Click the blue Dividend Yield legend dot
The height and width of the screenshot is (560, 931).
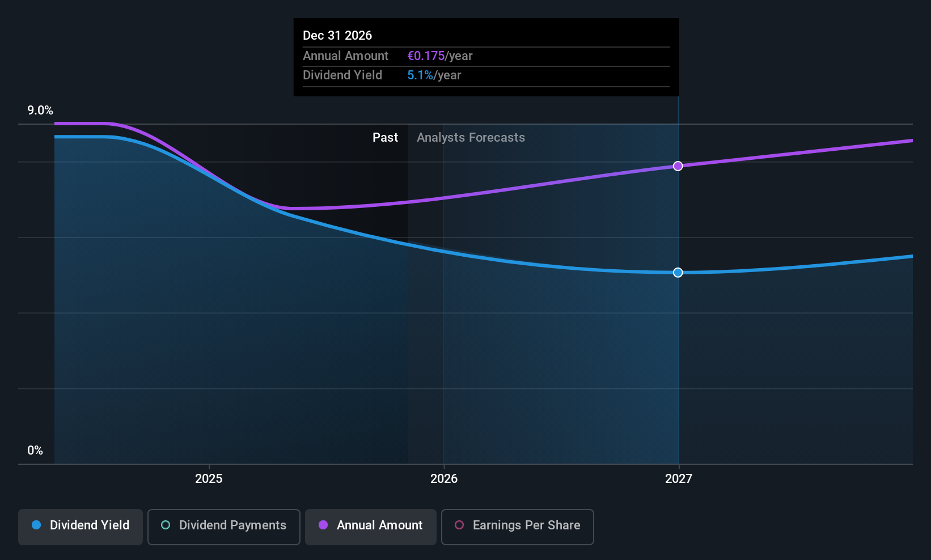(x=36, y=525)
